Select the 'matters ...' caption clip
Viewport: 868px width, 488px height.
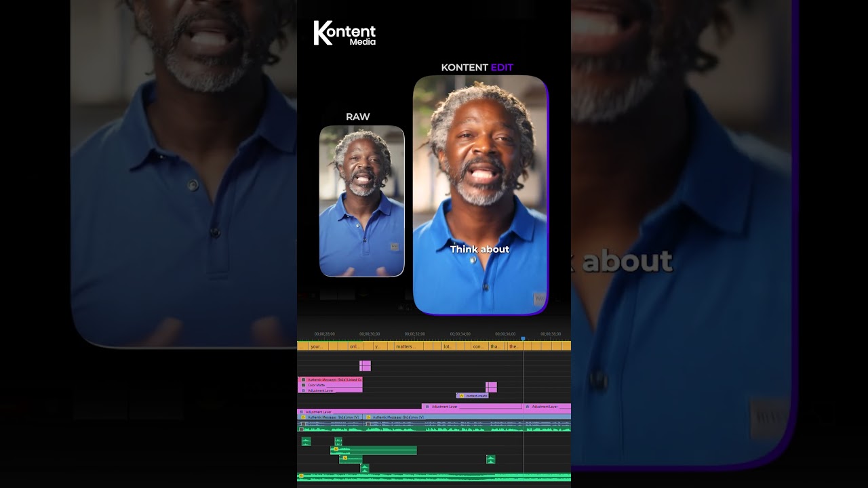click(x=410, y=346)
